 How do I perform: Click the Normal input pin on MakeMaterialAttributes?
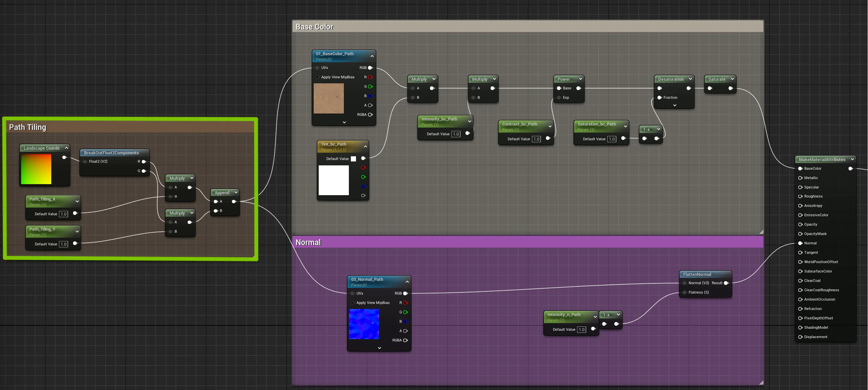[x=800, y=243]
